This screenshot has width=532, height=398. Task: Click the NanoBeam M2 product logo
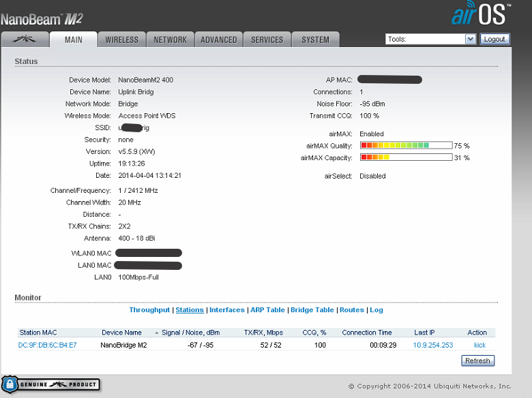[x=42, y=19]
